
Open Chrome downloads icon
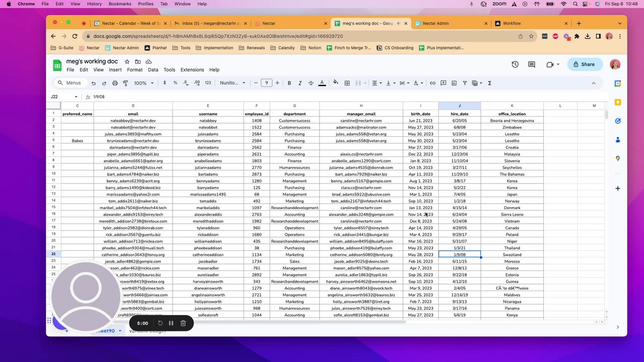click(x=587, y=36)
